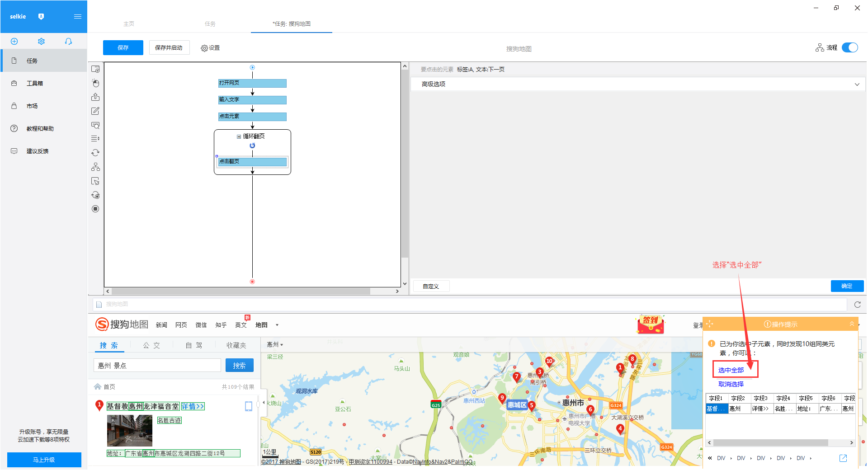Viewport: 868px width, 470px height.
Task: Click the shield badge next to selkie
Action: point(41,17)
